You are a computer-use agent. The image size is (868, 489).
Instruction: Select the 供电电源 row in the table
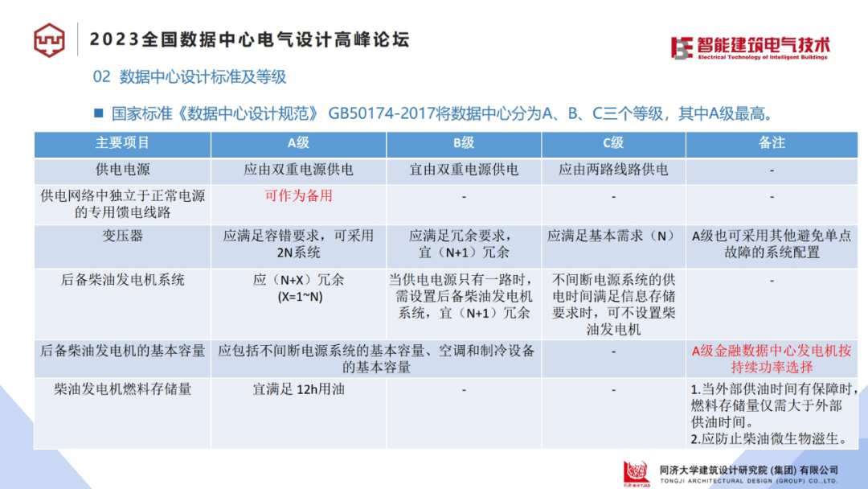[x=121, y=171]
